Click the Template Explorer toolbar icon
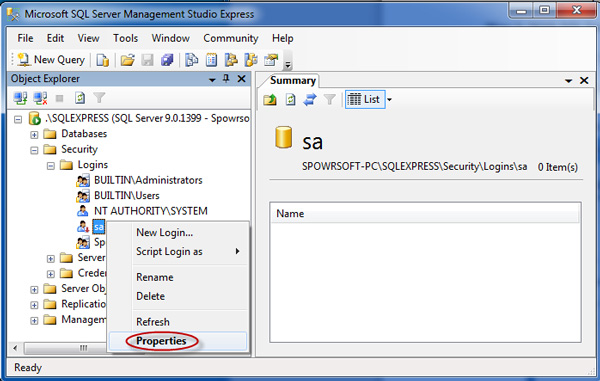The width and height of the screenshot is (600, 381). (x=251, y=60)
